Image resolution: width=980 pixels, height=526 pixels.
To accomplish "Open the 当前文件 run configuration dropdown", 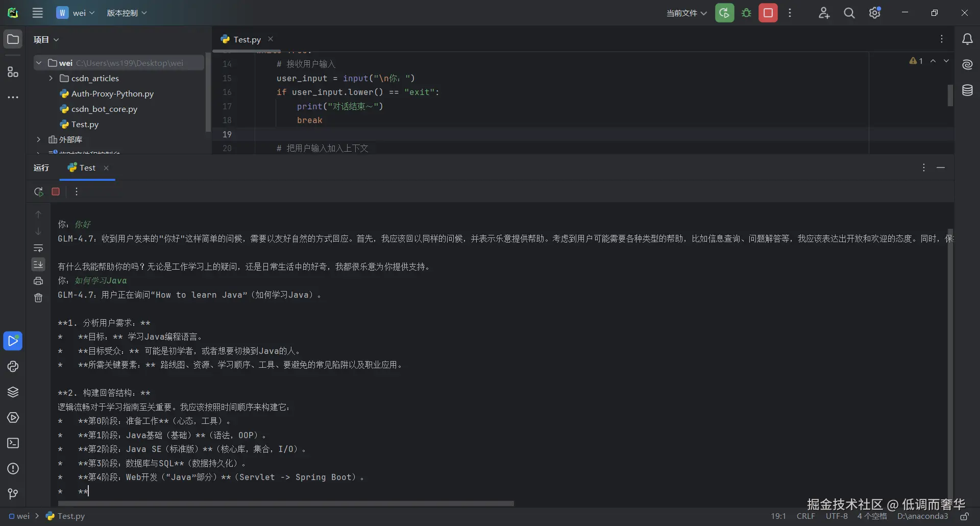I will coord(686,13).
